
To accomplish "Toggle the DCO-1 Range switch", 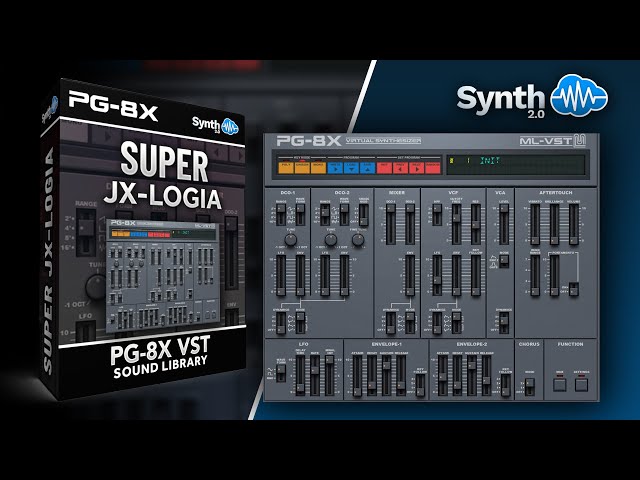I will point(281,215).
